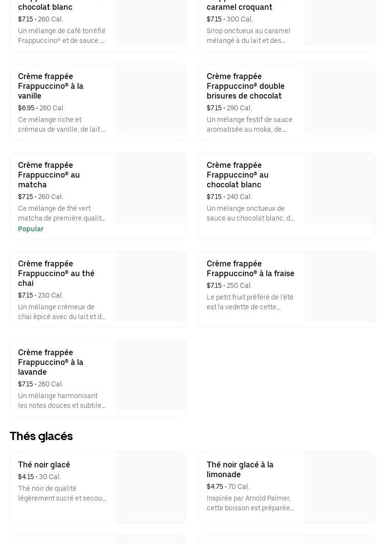Viewport: 392px width, 544px height.
Task: Click the thé chai Frappuccino thumbnail
Action: coord(151,287)
